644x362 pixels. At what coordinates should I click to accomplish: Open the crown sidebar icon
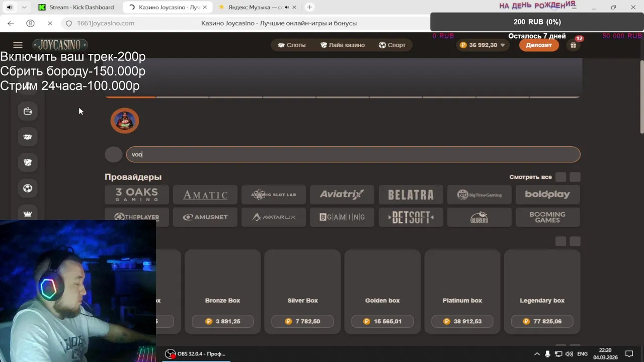coord(28,214)
